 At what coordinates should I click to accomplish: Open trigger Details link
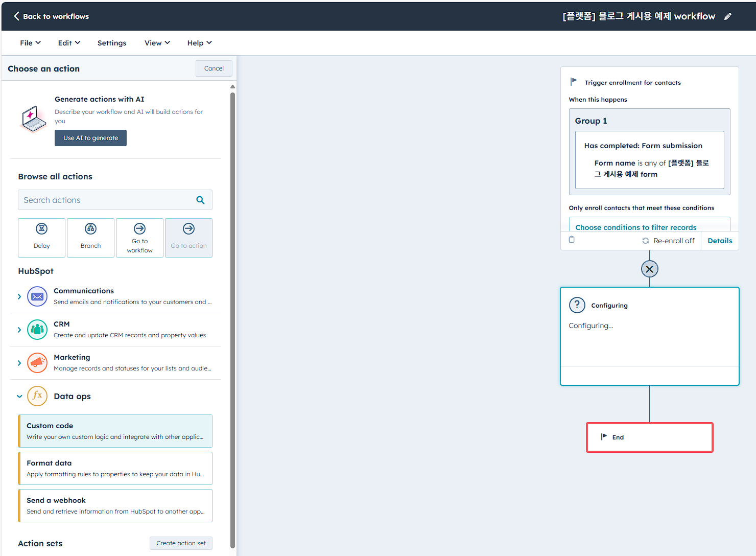click(720, 241)
